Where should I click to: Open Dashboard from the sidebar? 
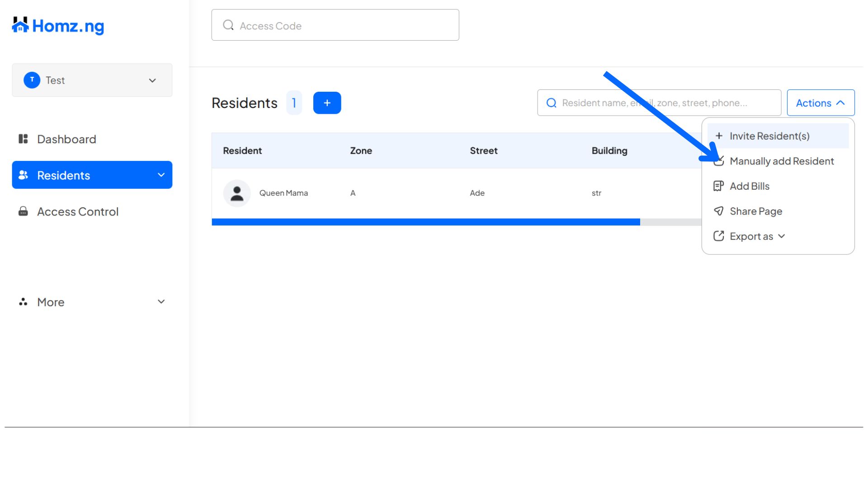tap(66, 139)
